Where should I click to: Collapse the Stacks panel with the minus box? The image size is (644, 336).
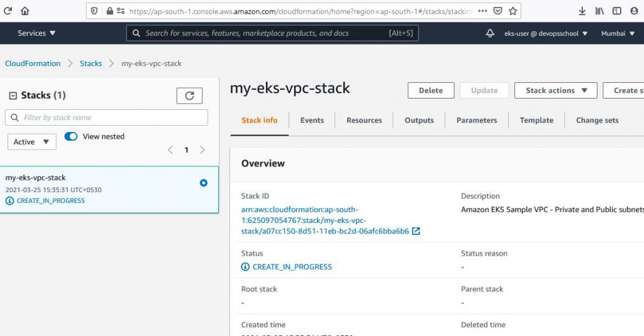13,95
